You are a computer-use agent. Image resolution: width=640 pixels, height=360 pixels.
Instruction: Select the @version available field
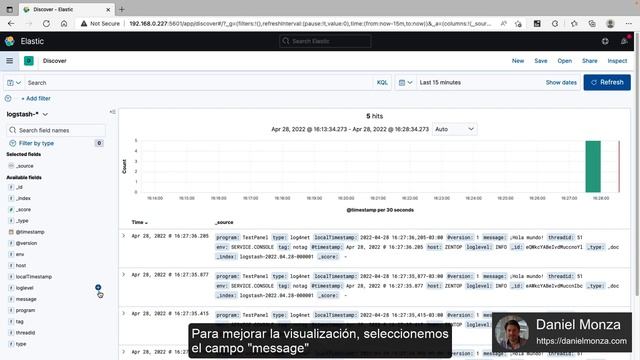26,243
